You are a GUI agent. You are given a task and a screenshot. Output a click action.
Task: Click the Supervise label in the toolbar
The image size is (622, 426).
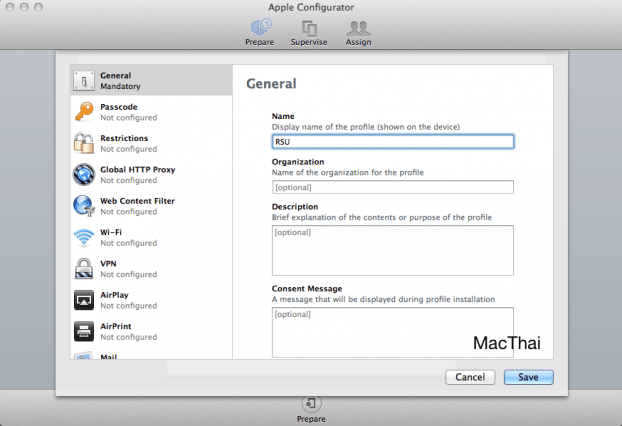click(309, 42)
